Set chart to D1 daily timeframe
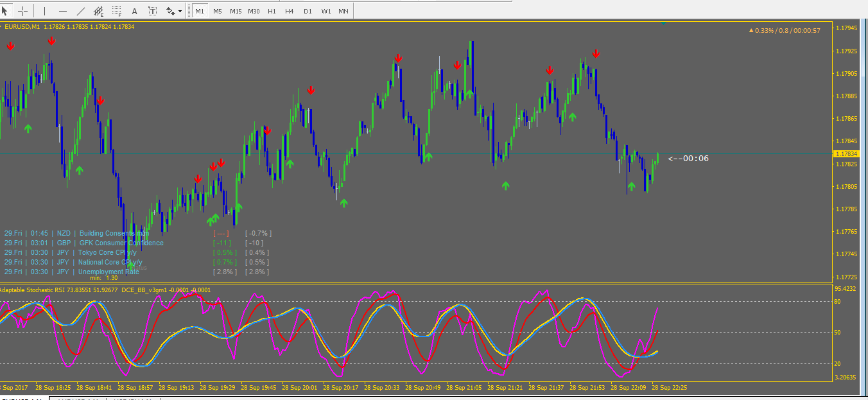 point(308,11)
